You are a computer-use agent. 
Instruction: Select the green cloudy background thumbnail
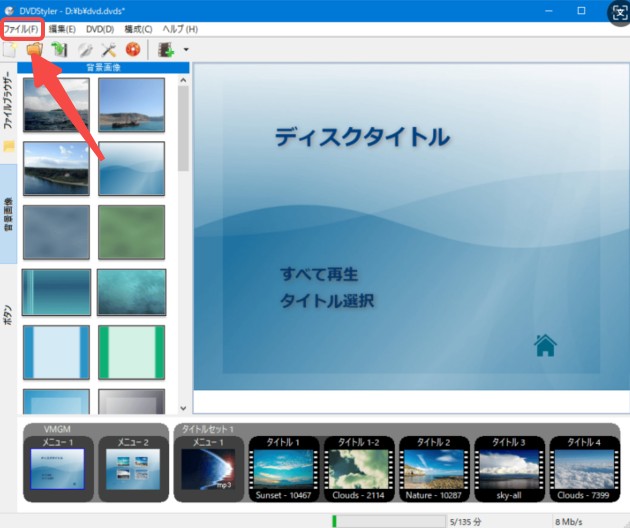click(x=131, y=232)
